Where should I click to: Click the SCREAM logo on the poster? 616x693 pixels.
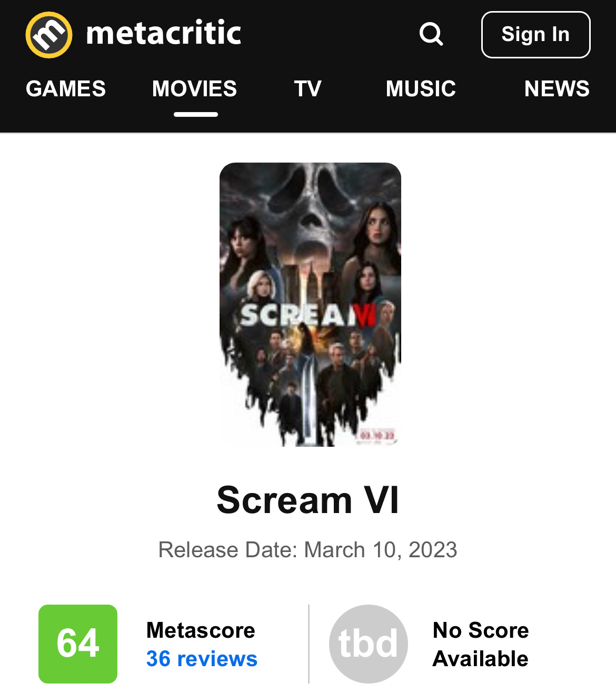309,315
